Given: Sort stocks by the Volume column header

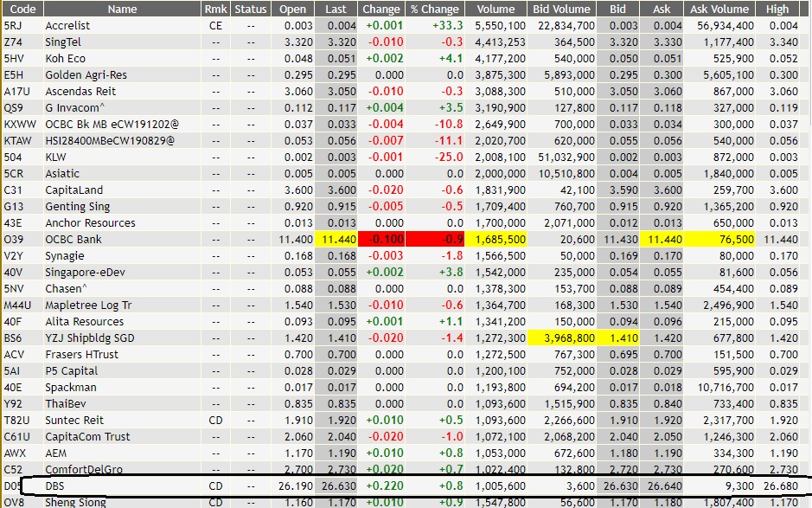Looking at the screenshot, I should coord(496,9).
